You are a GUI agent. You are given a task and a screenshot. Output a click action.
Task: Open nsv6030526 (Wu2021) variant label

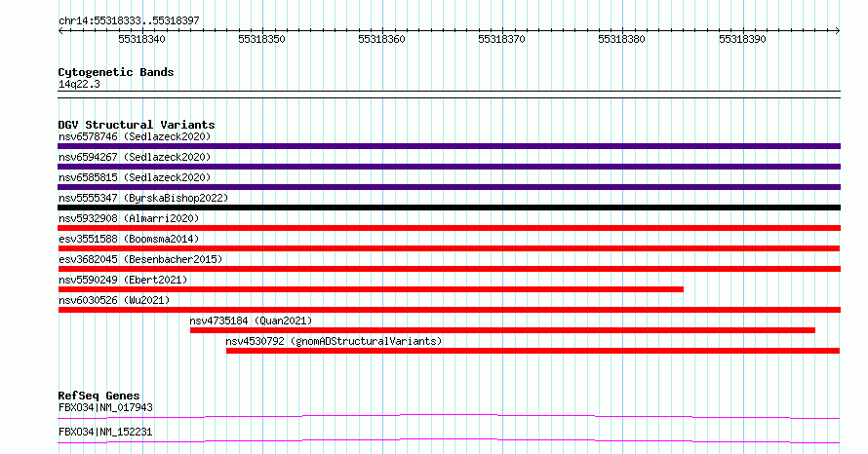[114, 300]
